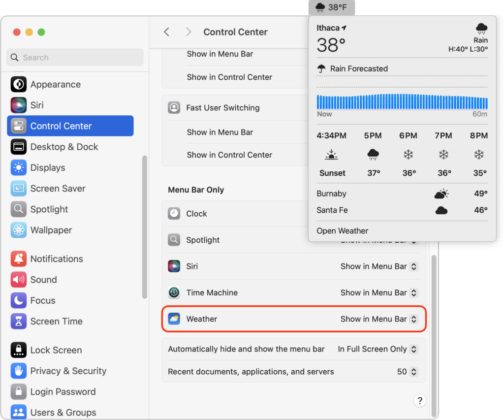
Task: Click the Displays sun icon
Action: pos(19,167)
